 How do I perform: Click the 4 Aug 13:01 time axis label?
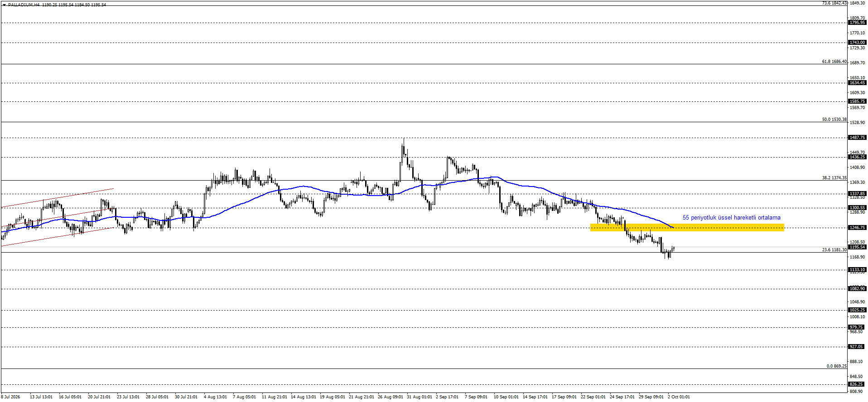[x=215, y=397]
